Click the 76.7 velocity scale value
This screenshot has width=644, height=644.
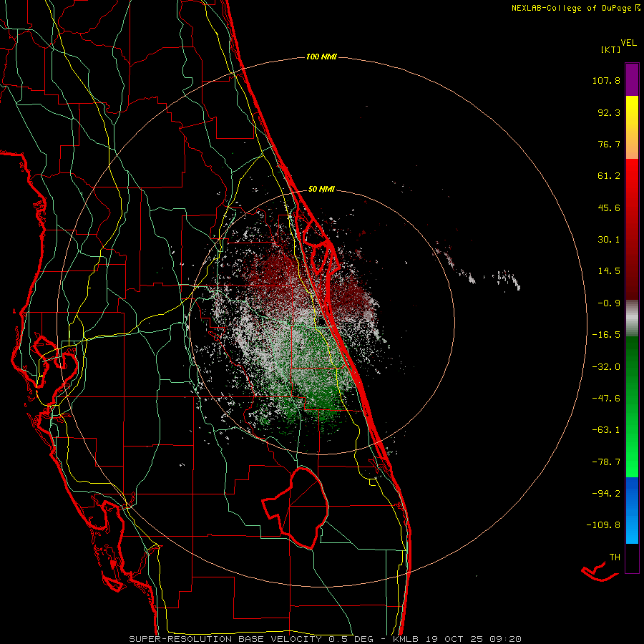tap(609, 144)
